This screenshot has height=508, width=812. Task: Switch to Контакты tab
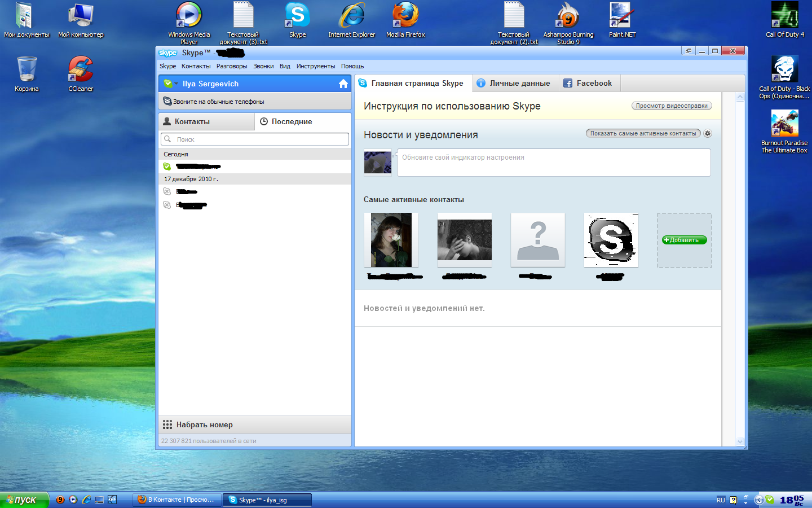point(206,121)
